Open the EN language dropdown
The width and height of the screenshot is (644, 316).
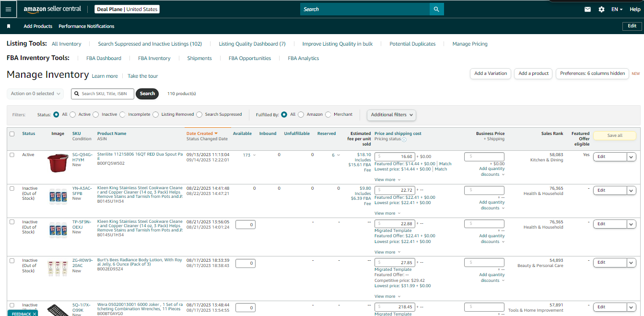[617, 9]
